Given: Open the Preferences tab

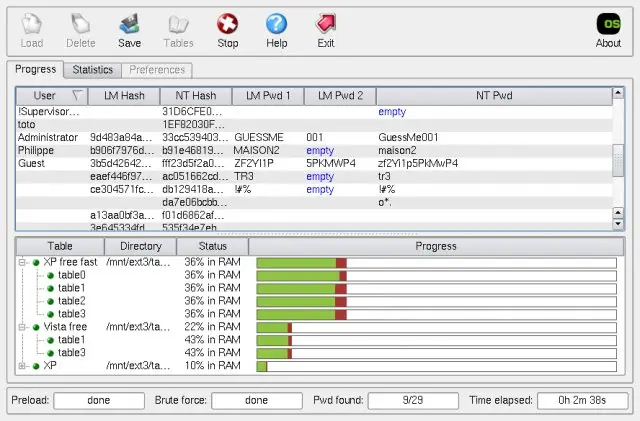Looking at the screenshot, I should tap(157, 70).
